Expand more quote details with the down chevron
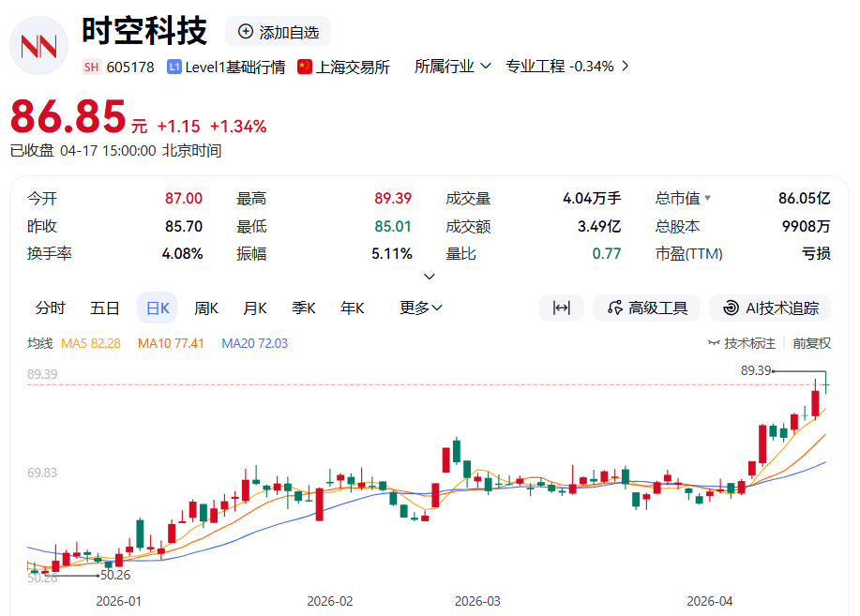 [x=430, y=277]
